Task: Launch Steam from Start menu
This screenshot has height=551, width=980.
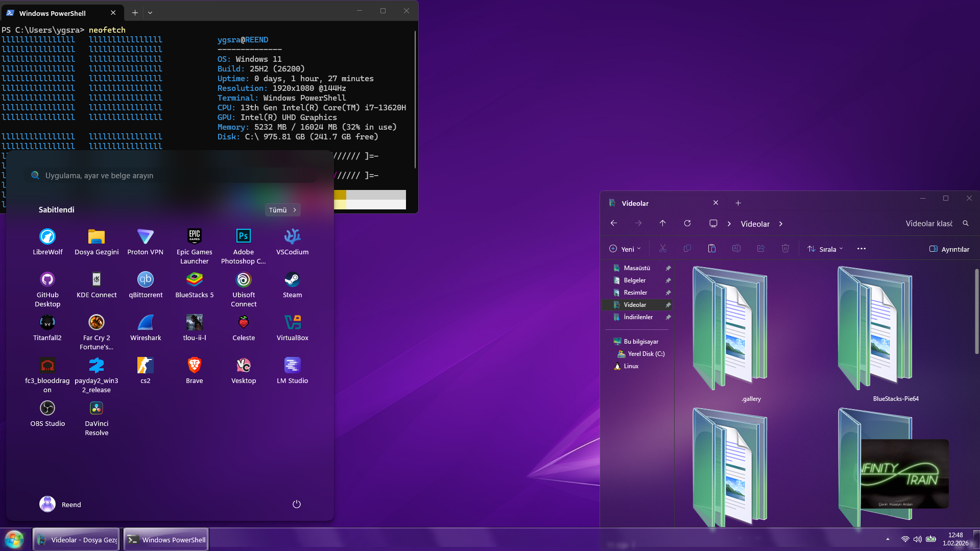Action: point(293,284)
